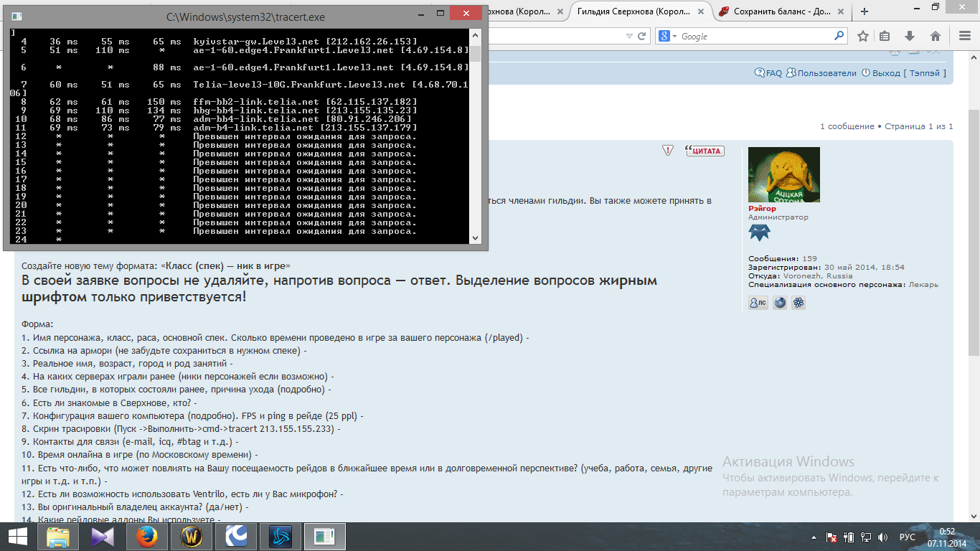Click the 'Цитата' quote button
The width and height of the screenshot is (980, 551).
pos(705,151)
